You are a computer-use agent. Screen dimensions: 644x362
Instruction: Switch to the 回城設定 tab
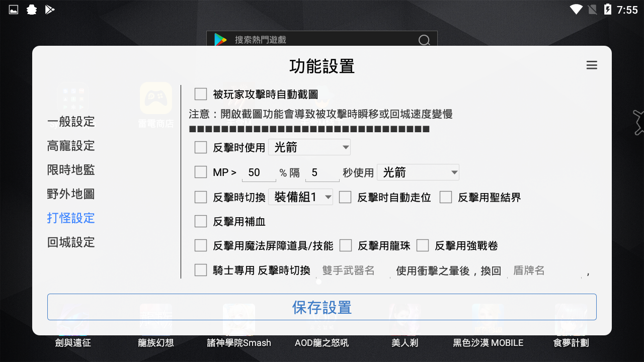point(70,242)
